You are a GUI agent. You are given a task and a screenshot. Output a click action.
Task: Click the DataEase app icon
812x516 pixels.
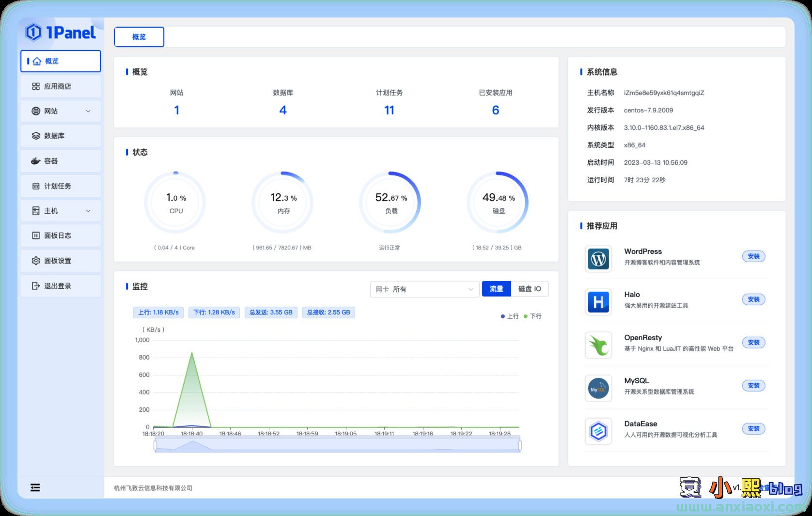click(598, 432)
